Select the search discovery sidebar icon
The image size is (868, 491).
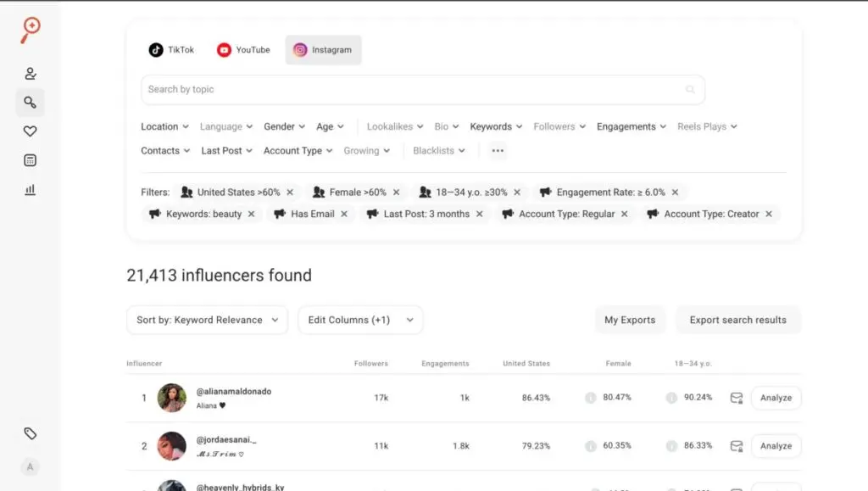[31, 103]
